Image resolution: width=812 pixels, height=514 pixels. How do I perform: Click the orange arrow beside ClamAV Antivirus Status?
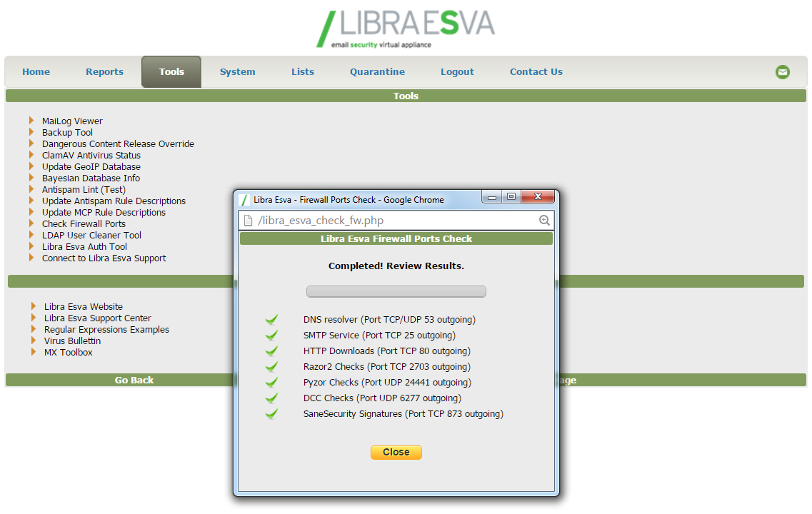coord(31,155)
